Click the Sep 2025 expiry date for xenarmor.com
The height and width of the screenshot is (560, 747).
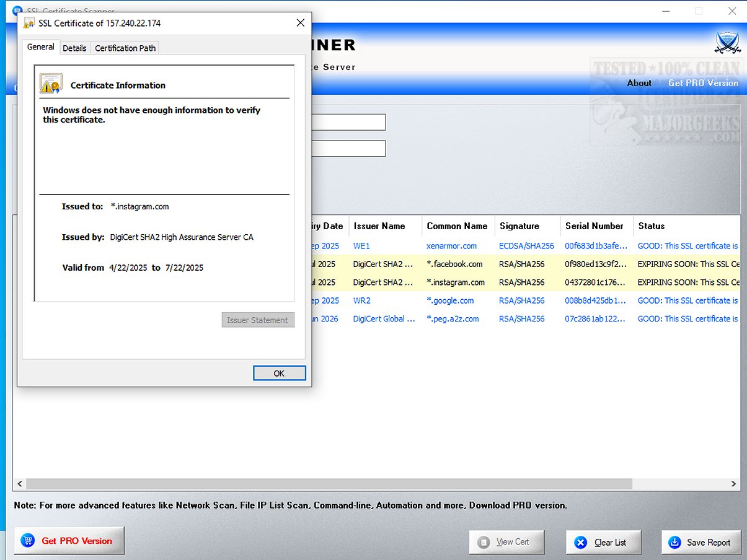(325, 246)
